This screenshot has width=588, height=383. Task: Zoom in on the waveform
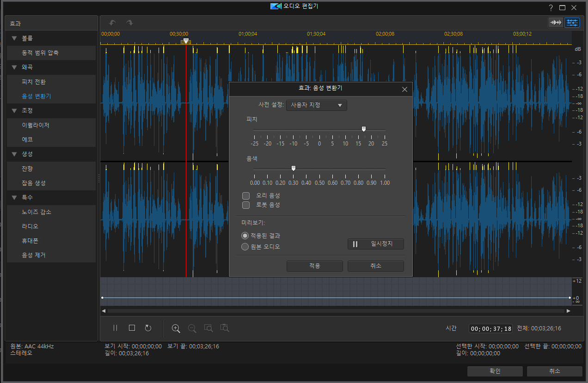pos(176,328)
